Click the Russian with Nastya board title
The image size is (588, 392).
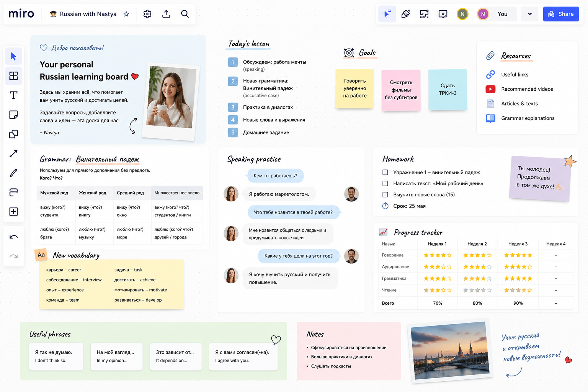tap(88, 14)
